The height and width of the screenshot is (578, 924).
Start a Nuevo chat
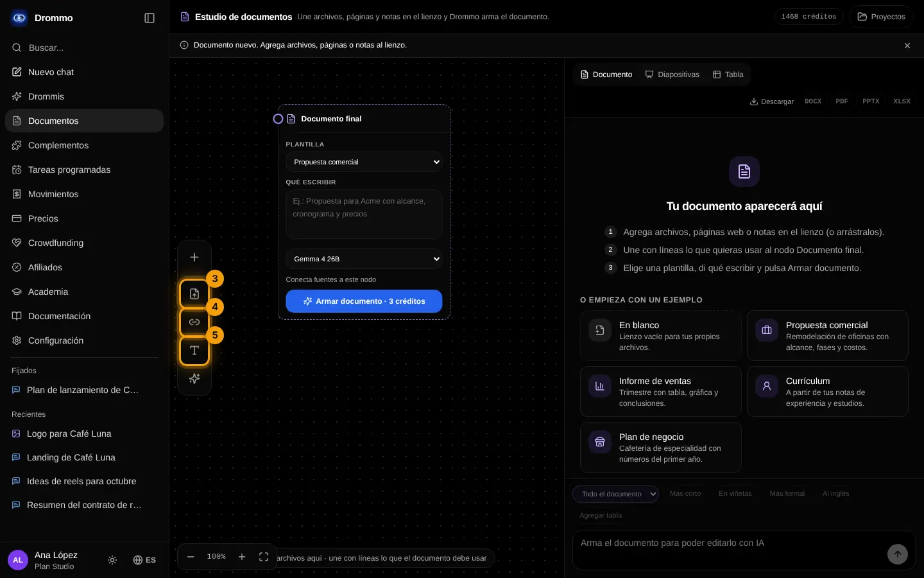[x=84, y=72]
